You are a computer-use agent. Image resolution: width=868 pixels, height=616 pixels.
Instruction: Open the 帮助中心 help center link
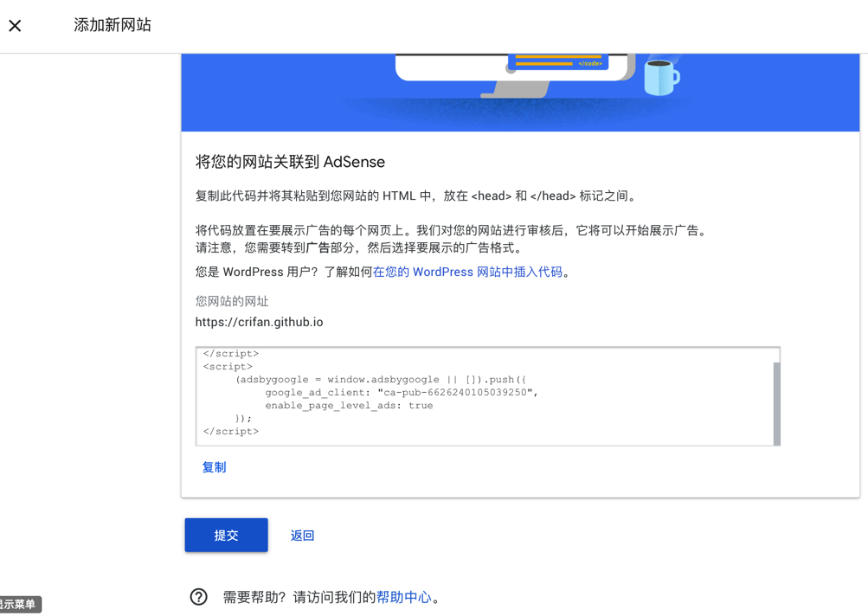point(403,597)
